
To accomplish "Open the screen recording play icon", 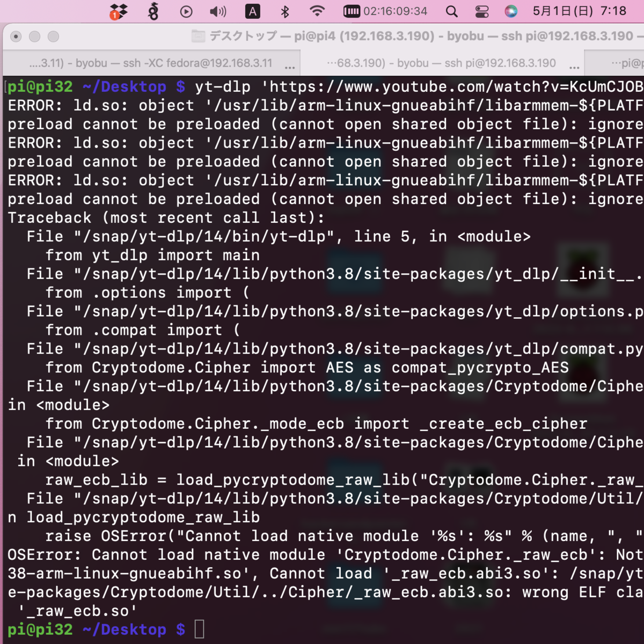I will pos(186,11).
